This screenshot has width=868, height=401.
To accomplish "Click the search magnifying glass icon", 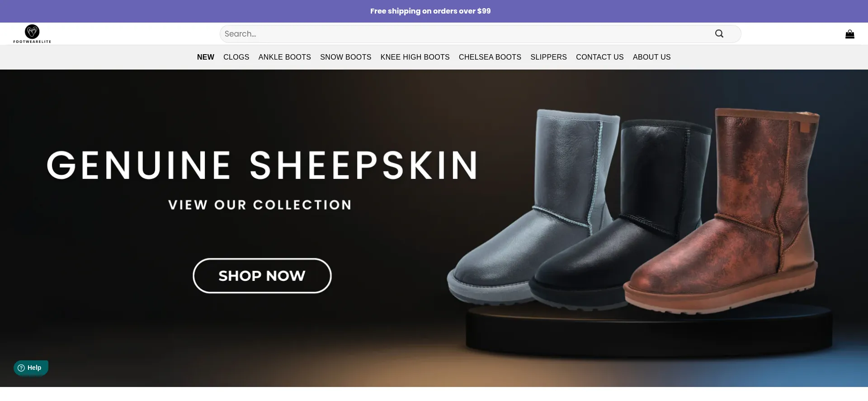I will 719,33.
